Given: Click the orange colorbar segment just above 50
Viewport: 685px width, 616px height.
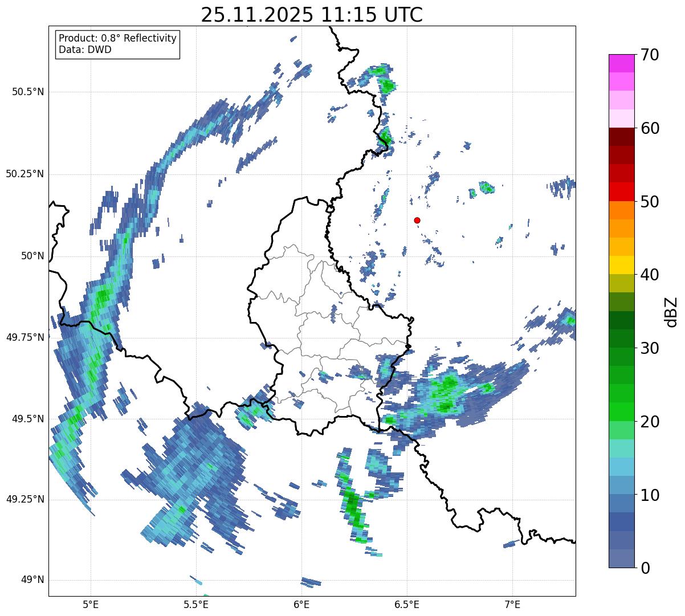Looking at the screenshot, I should [x=621, y=210].
